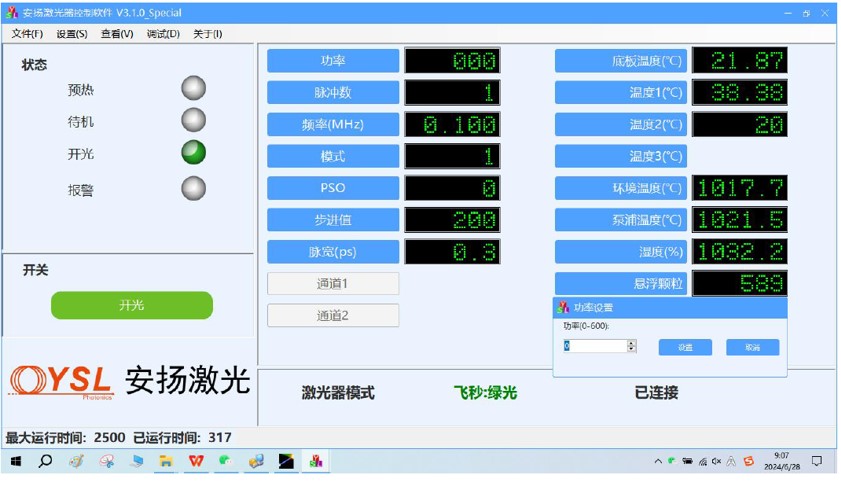Click the app icon in the main title bar
Image resolution: width=841 pixels, height=481 pixels.
tap(12, 12)
